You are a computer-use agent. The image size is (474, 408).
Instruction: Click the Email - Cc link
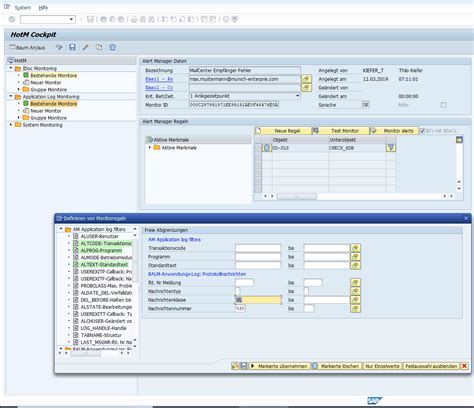(x=159, y=88)
